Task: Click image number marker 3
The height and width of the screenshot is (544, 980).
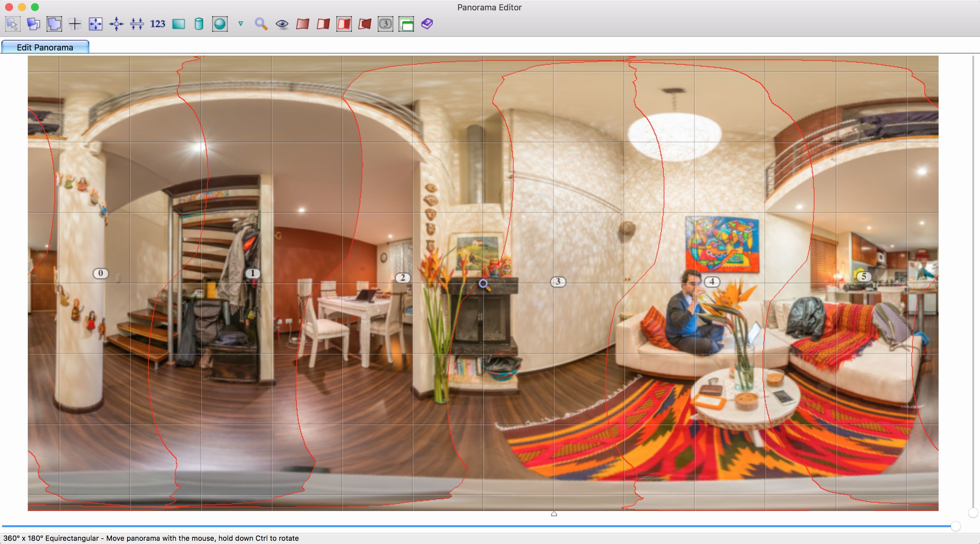Action: click(558, 281)
